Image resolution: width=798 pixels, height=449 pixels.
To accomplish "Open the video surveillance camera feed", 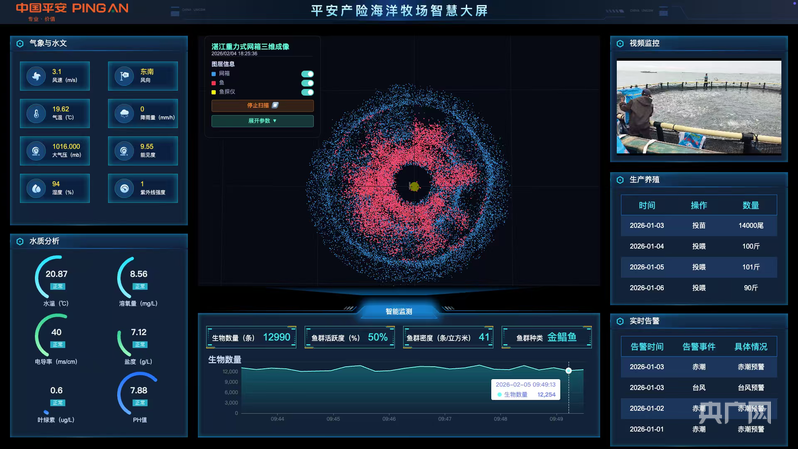I will pos(698,107).
